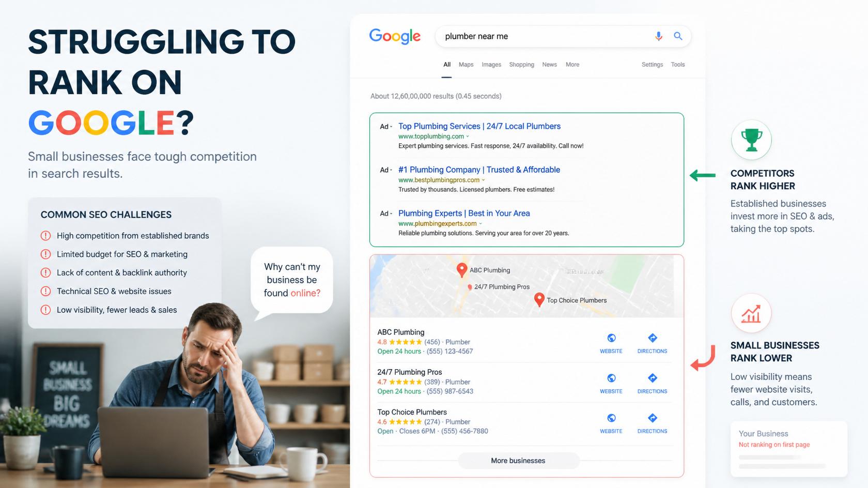Switch to the Maps tab
The height and width of the screenshot is (488, 868).
pos(466,65)
